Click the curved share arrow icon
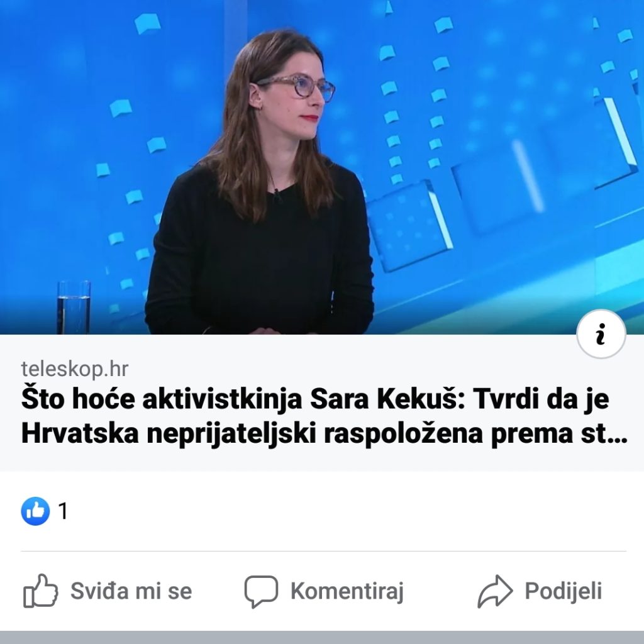Screen dimensions: 644x644 point(495,591)
